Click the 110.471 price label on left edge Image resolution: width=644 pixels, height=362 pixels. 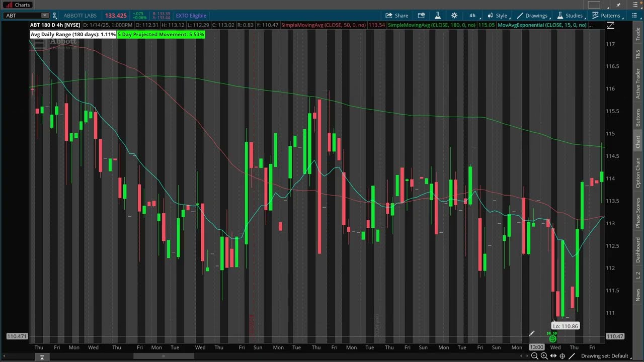pos(17,336)
